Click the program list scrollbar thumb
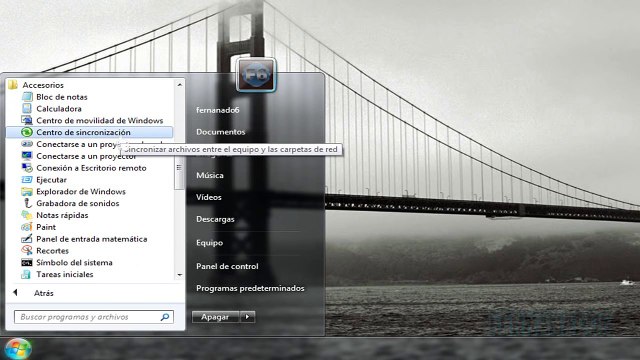This screenshot has height=360, width=640. coord(180,167)
